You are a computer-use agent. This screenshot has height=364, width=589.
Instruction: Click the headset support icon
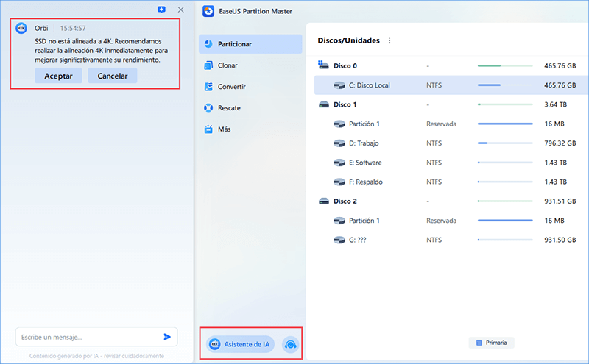coord(290,344)
